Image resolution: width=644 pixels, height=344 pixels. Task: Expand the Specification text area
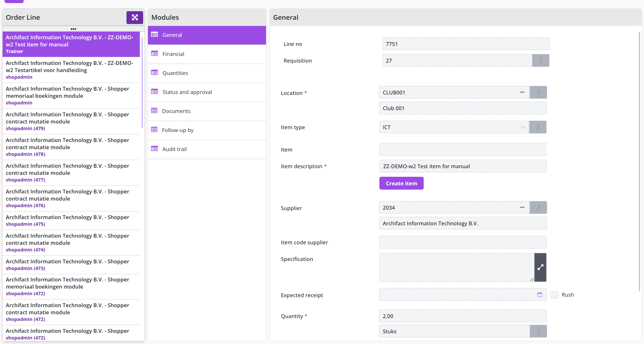[540, 267]
